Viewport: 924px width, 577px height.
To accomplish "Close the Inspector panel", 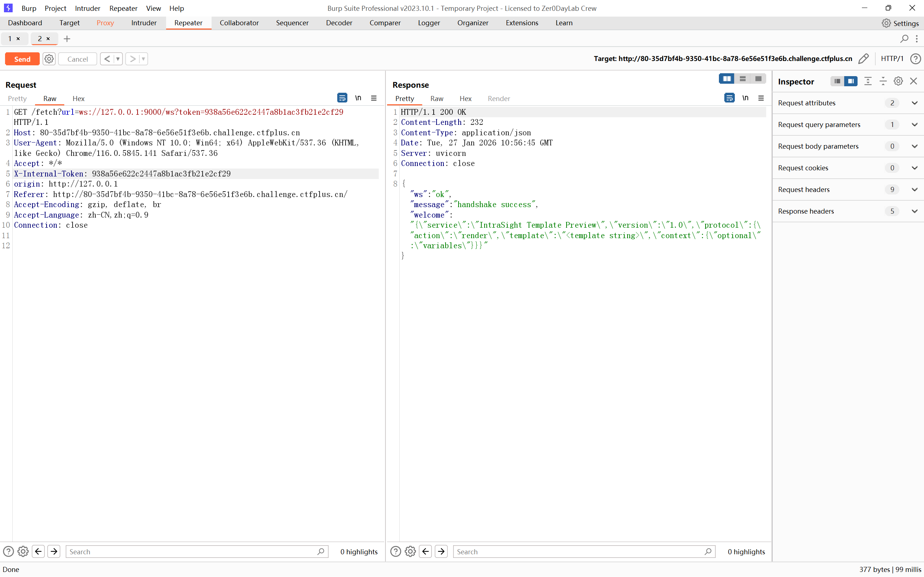I will click(x=913, y=81).
